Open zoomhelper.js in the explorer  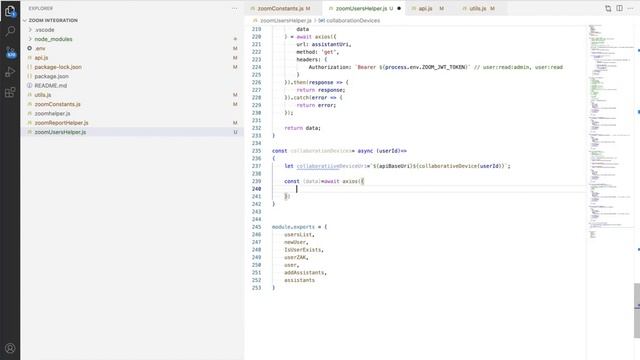tap(52, 113)
